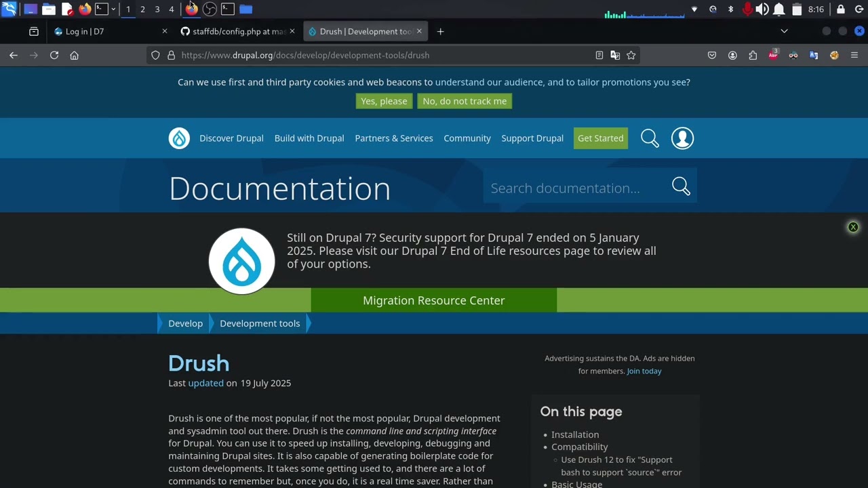The width and height of the screenshot is (868, 488).
Task: Open the Kali applications menu
Action: tap(9, 9)
